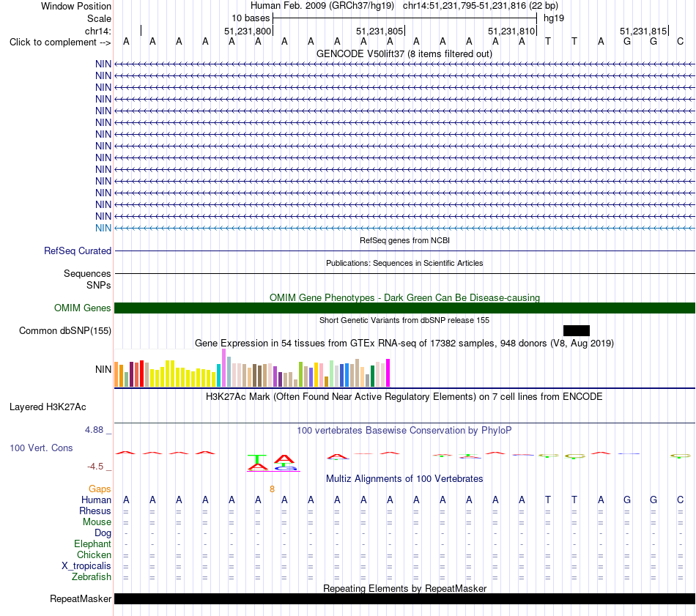Click the GTEx 'Gene Expression in 54 tissues' title
Image resolution: width=696 pixels, height=616 pixels.
pyautogui.click(x=404, y=343)
